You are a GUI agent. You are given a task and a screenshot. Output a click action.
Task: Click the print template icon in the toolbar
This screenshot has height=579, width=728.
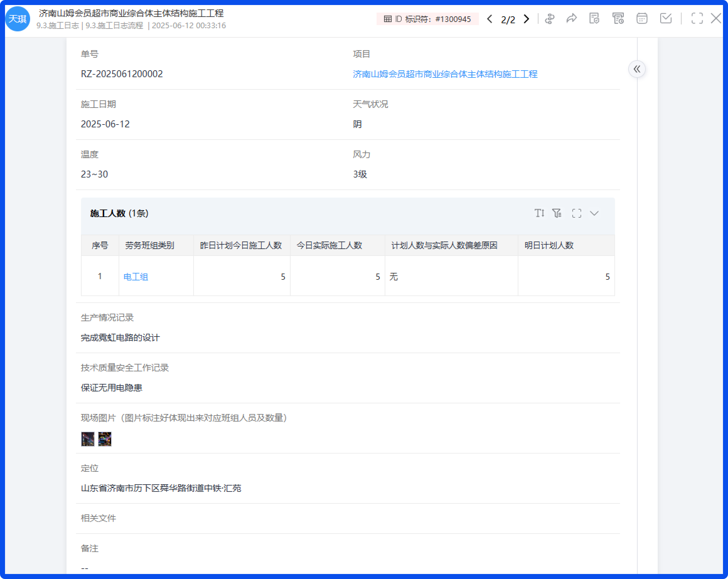point(618,19)
